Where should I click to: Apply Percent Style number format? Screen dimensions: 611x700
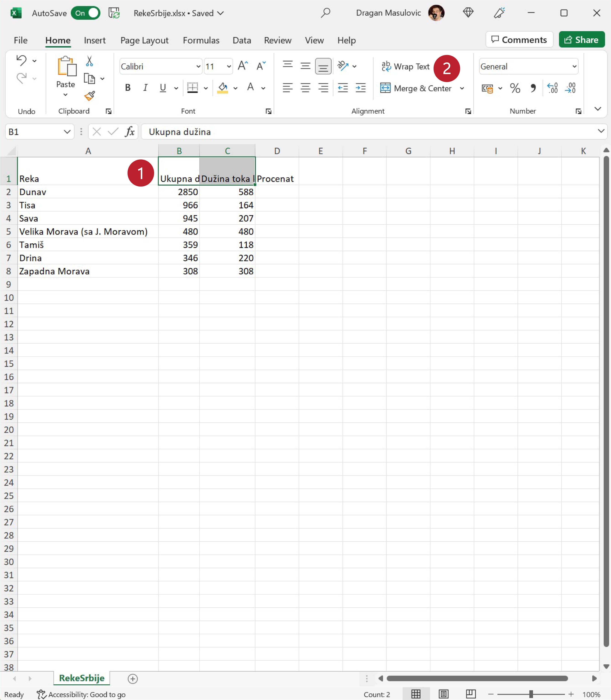click(515, 88)
